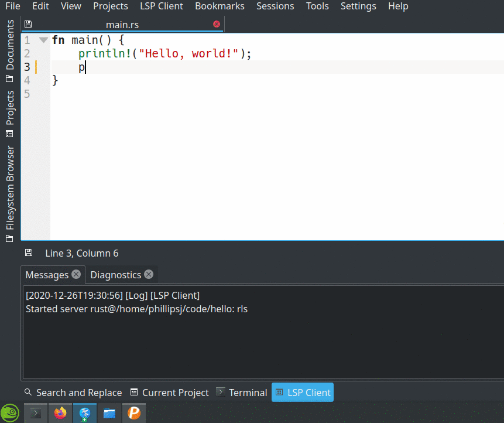
Task: Close the Messages tab
Action: pos(76,274)
